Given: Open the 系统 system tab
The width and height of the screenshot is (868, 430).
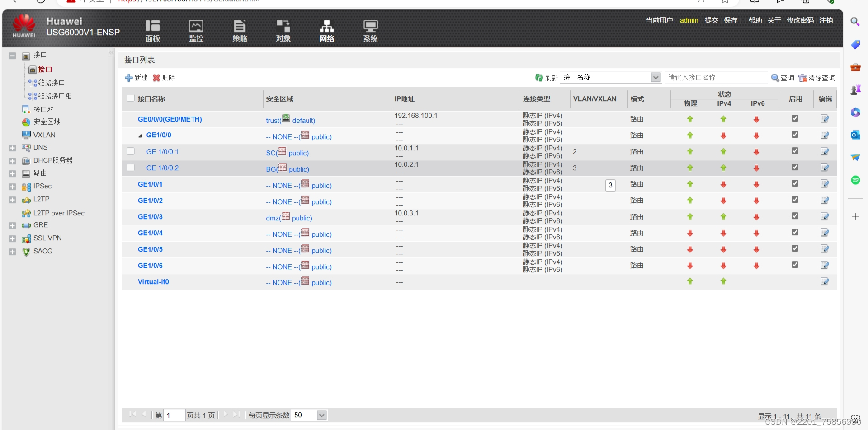Looking at the screenshot, I should 370,31.
